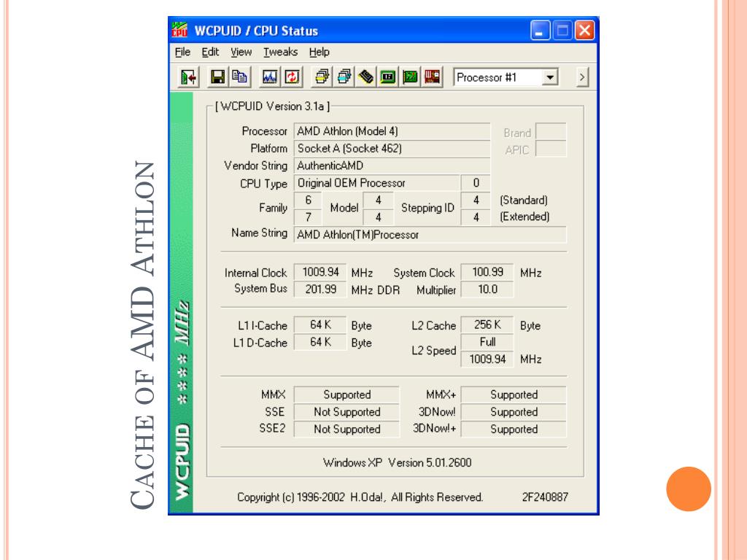747x560 pixels.
Task: Minimize the WCPUID window
Action: (541, 31)
